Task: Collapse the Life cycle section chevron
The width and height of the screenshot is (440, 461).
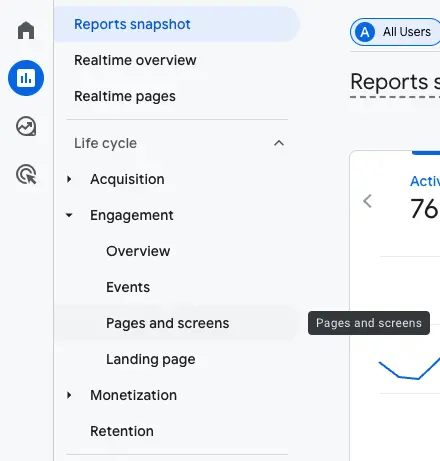Action: [x=279, y=143]
